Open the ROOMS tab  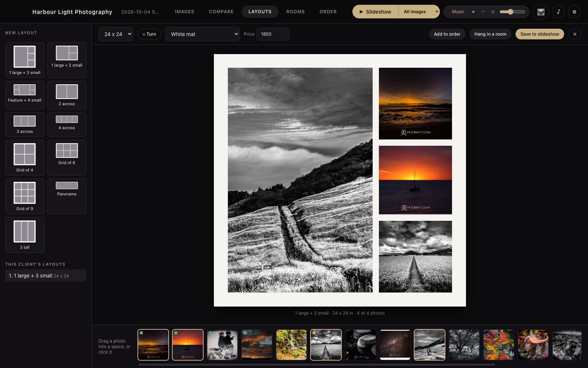(295, 12)
